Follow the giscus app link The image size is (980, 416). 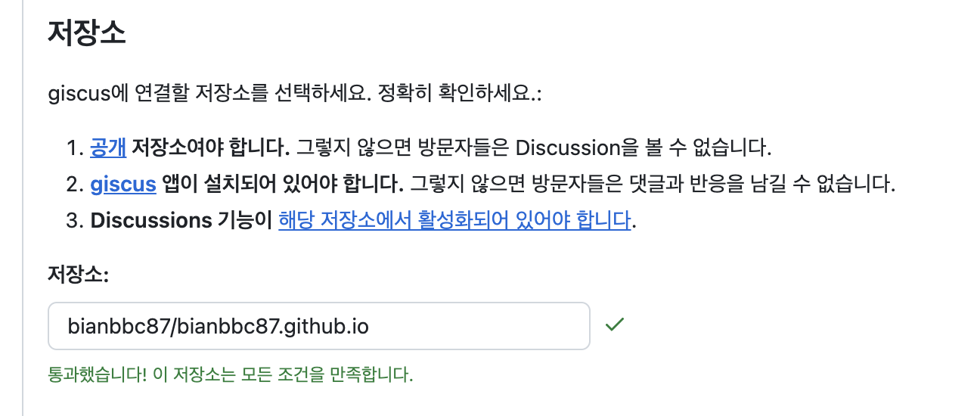pyautogui.click(x=122, y=184)
